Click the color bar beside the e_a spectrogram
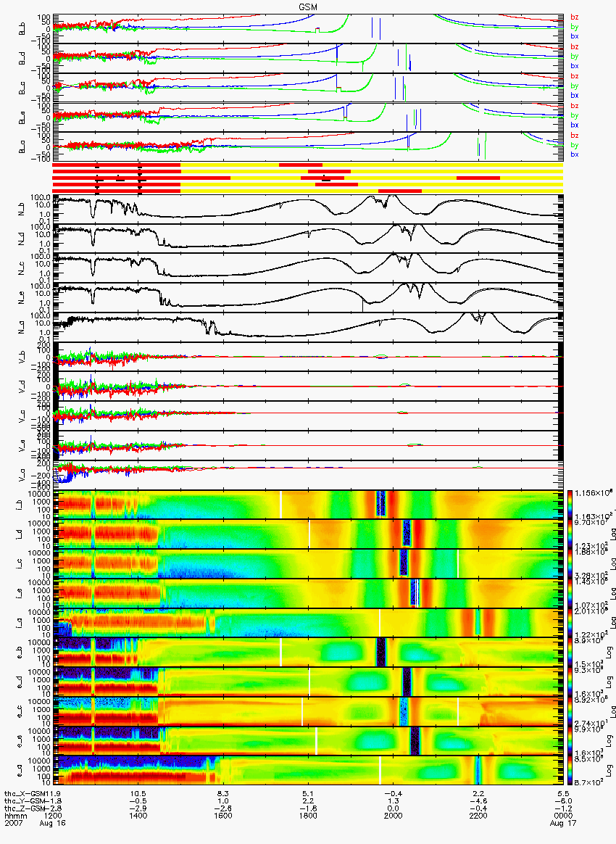The width and height of the screenshot is (616, 844). (570, 771)
